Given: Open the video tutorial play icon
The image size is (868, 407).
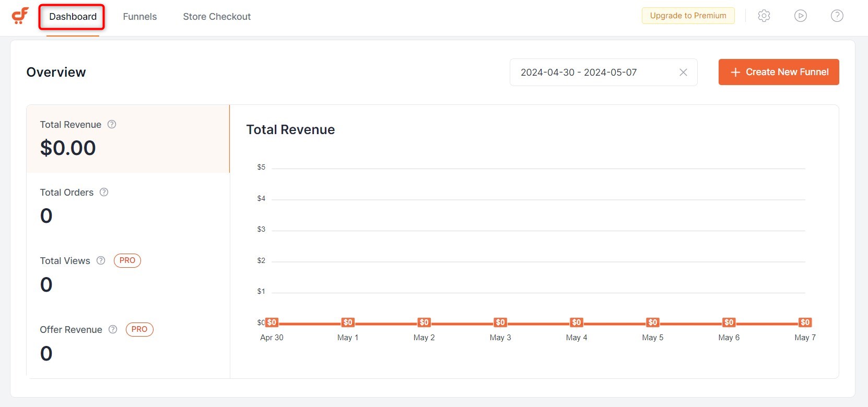Looking at the screenshot, I should (801, 16).
